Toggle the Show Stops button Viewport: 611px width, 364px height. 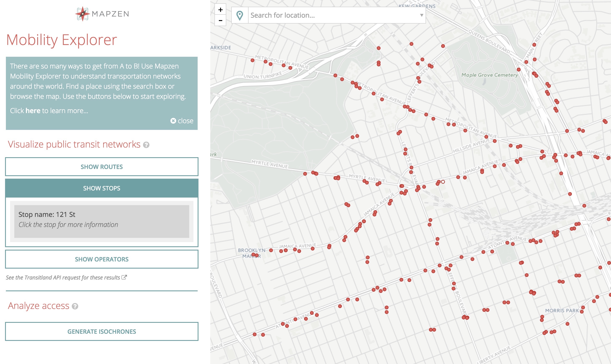click(x=102, y=188)
